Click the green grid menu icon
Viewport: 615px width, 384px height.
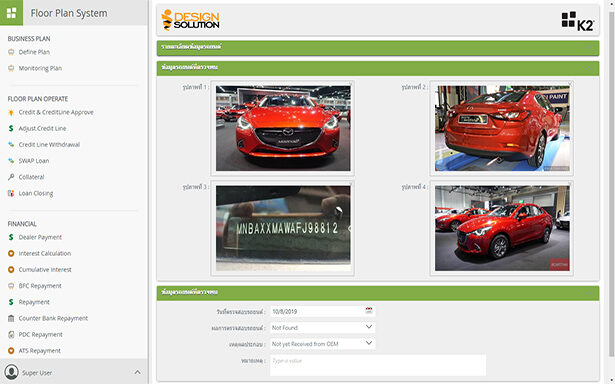[x=11, y=13]
